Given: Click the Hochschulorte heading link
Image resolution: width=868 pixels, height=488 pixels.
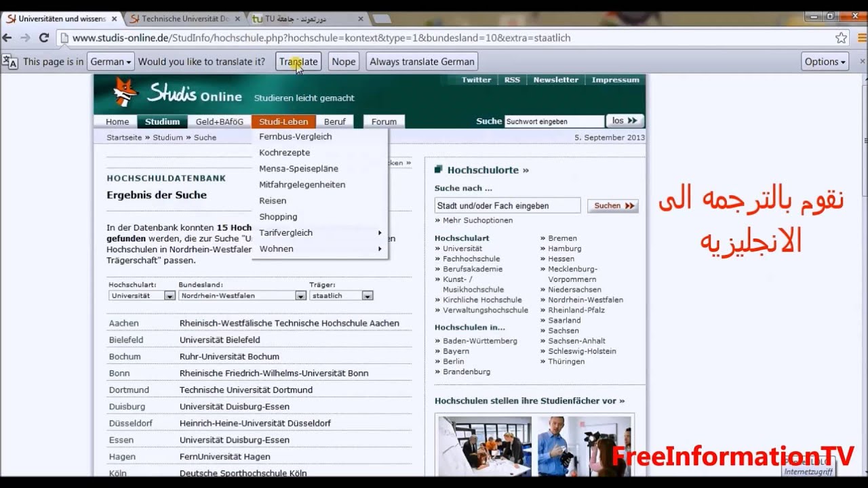Looking at the screenshot, I should (488, 170).
